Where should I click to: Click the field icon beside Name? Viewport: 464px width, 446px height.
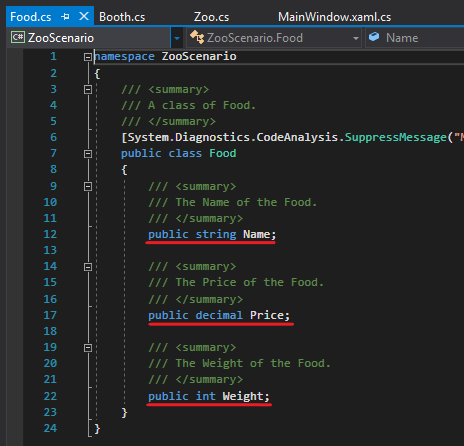pyautogui.click(x=374, y=36)
